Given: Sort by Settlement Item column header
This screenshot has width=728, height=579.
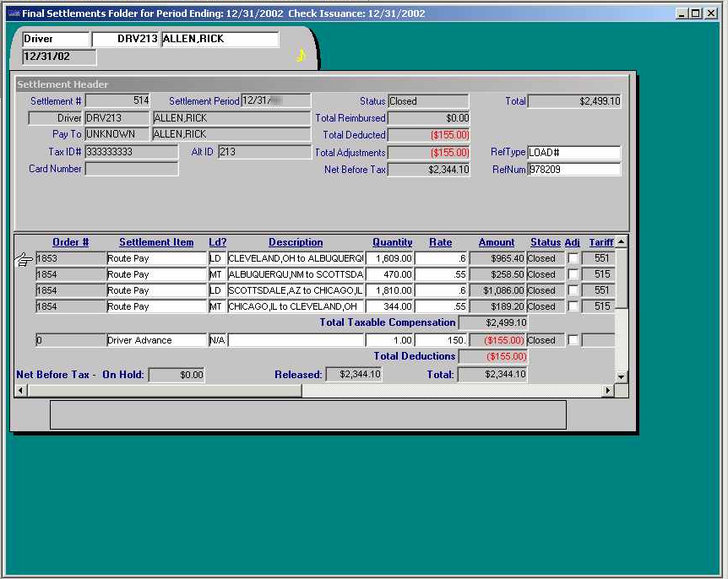Looking at the screenshot, I should (x=156, y=242).
